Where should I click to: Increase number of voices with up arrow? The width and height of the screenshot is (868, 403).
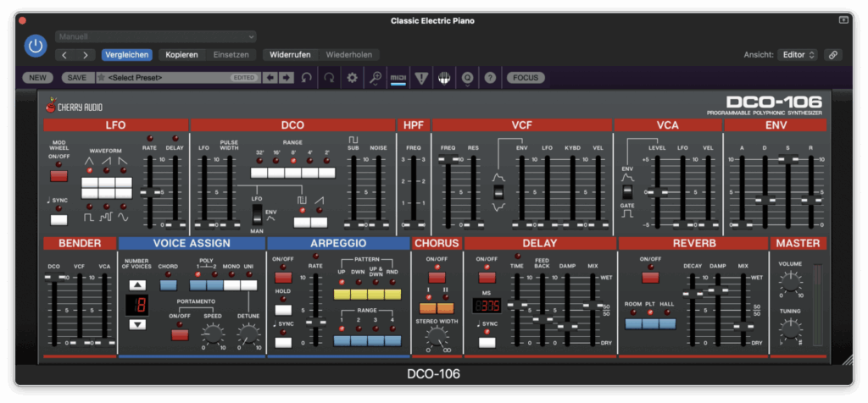click(136, 285)
